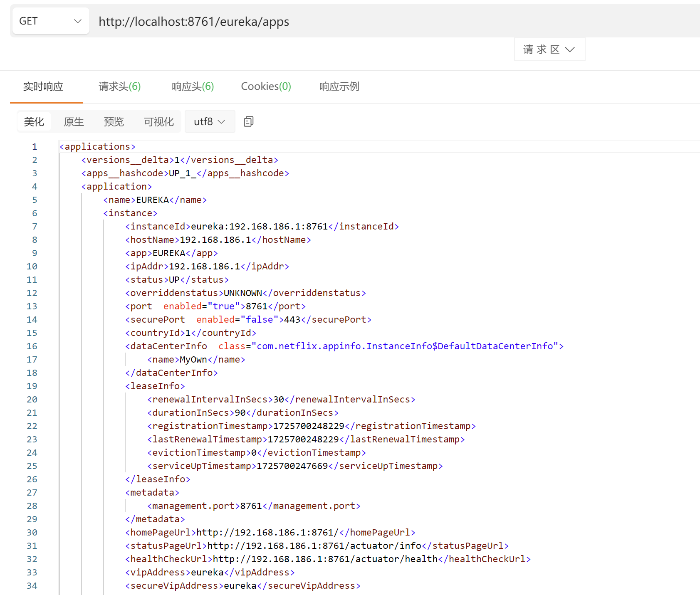The height and width of the screenshot is (595, 700).
Task: Click the copy response icon
Action: coord(248,121)
